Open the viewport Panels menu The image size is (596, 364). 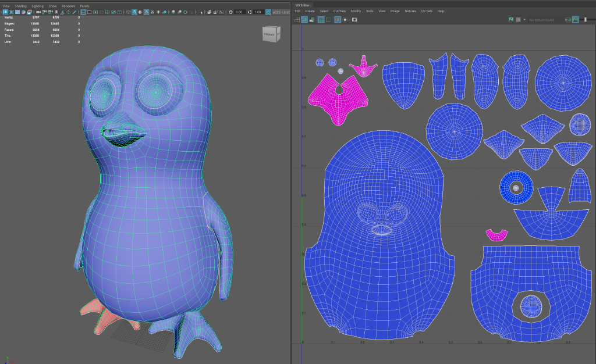tap(84, 6)
